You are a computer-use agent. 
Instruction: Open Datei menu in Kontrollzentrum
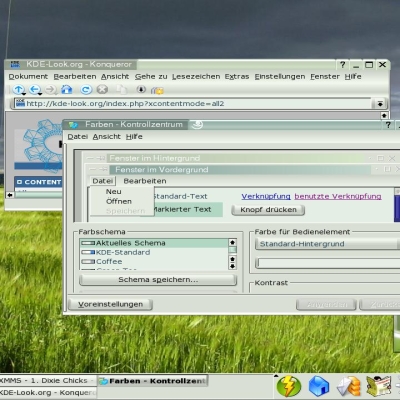pyautogui.click(x=78, y=137)
